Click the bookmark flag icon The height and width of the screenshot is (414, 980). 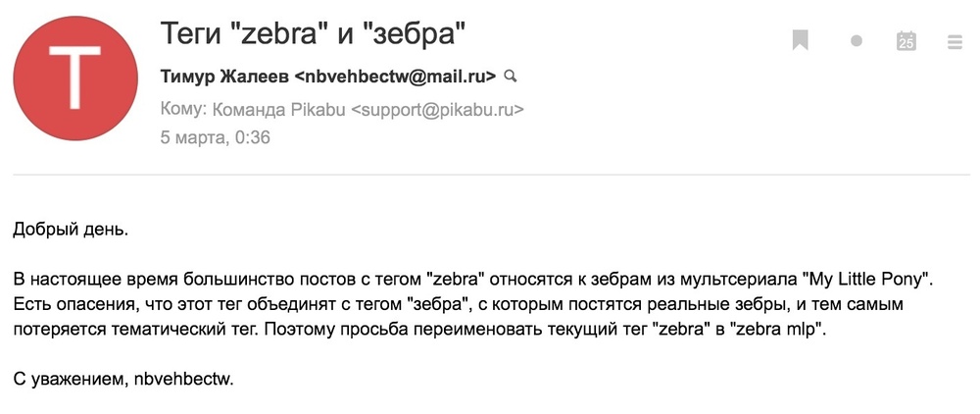pyautogui.click(x=801, y=40)
